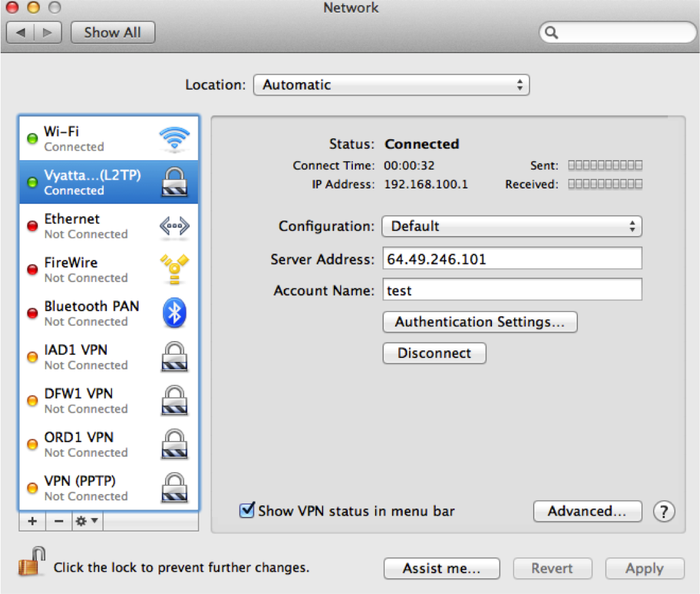700x594 pixels.
Task: Select the DFW1 VPN service
Action: point(109,400)
